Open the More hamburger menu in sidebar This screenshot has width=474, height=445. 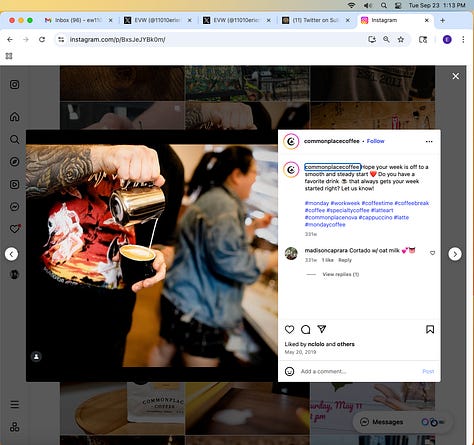click(x=14, y=404)
